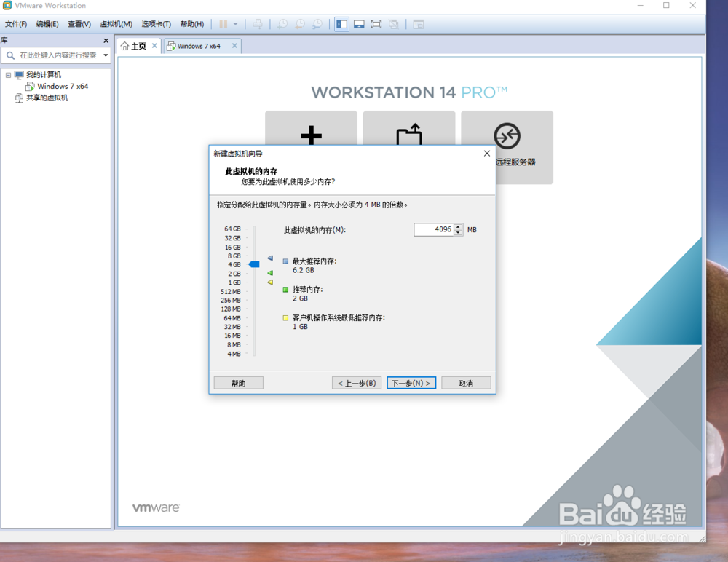Click the 帮助 button in the wizard
This screenshot has height=562, width=728.
(238, 383)
